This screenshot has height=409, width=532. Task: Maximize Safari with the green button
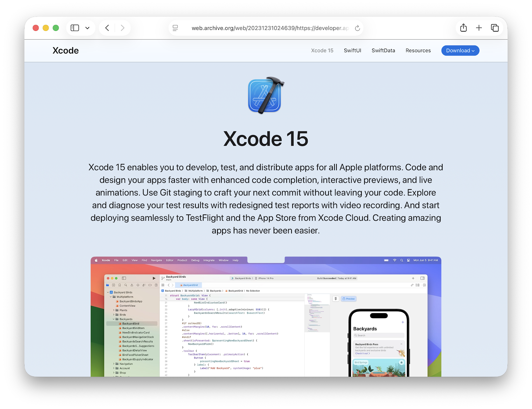pos(56,28)
